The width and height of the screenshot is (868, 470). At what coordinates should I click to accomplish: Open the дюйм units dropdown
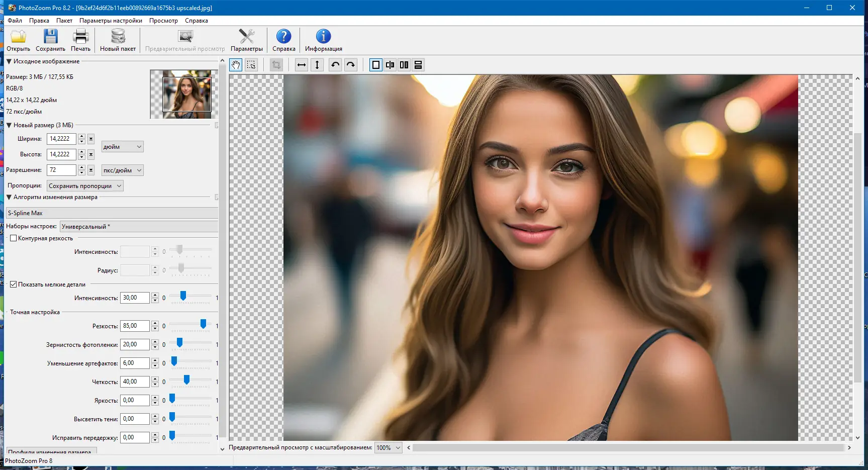coord(123,147)
